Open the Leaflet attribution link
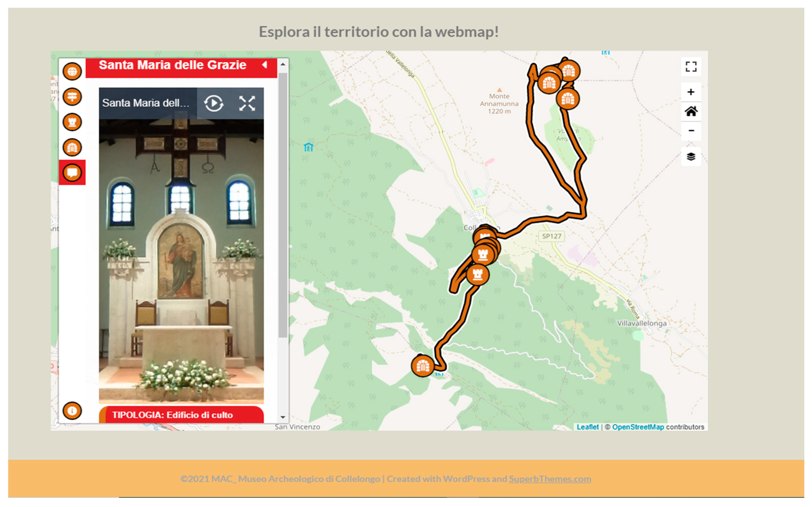 pyautogui.click(x=587, y=427)
